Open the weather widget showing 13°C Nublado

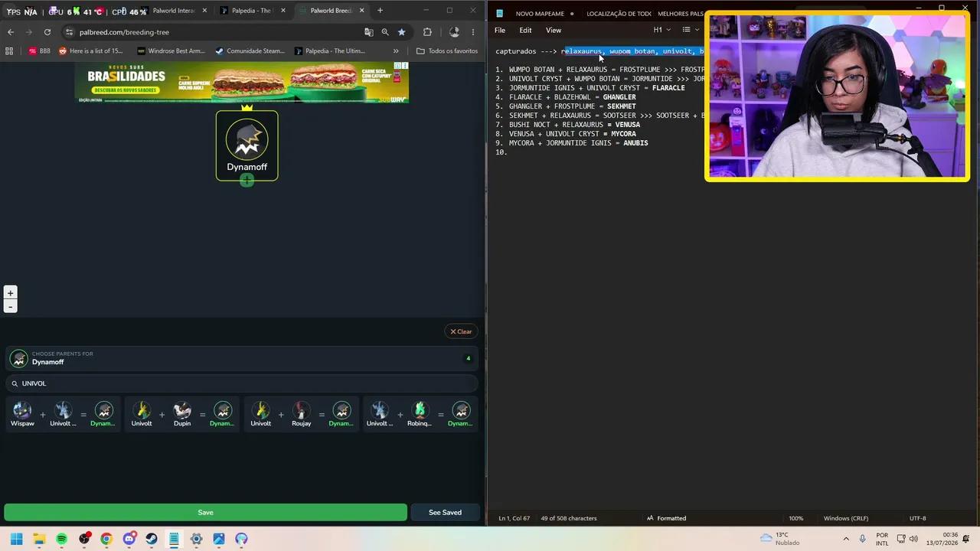(x=779, y=539)
